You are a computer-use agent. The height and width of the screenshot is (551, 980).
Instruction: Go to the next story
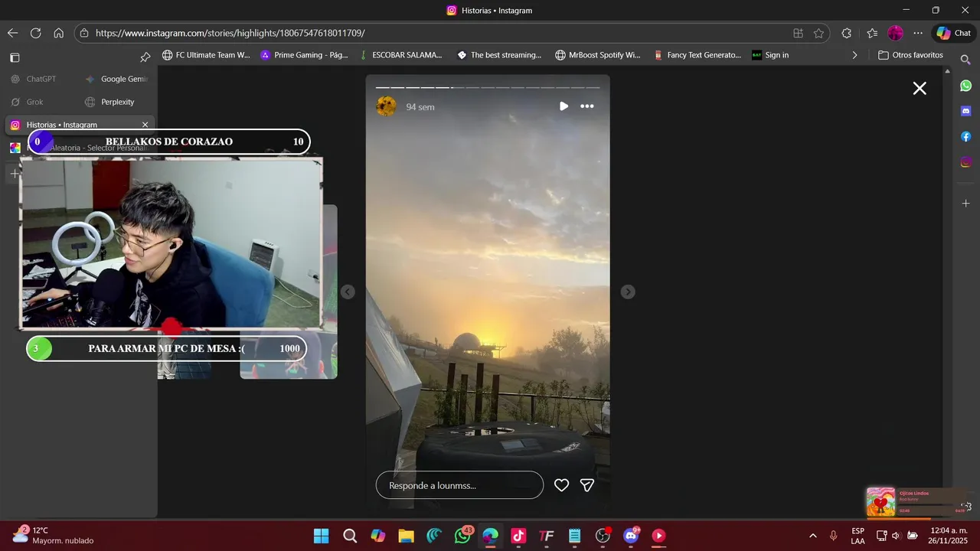[628, 292]
